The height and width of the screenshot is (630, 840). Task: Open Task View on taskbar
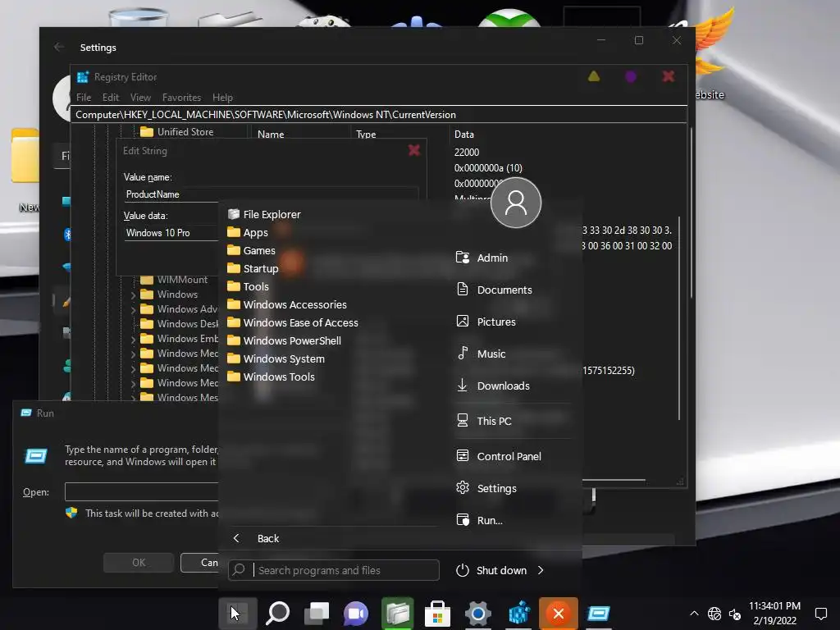[x=317, y=614]
